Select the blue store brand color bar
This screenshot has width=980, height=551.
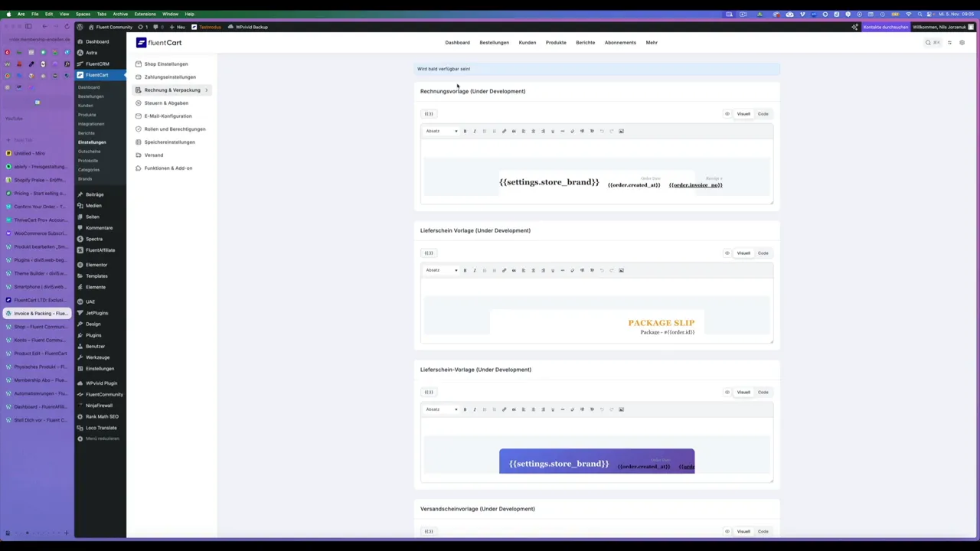point(597,461)
